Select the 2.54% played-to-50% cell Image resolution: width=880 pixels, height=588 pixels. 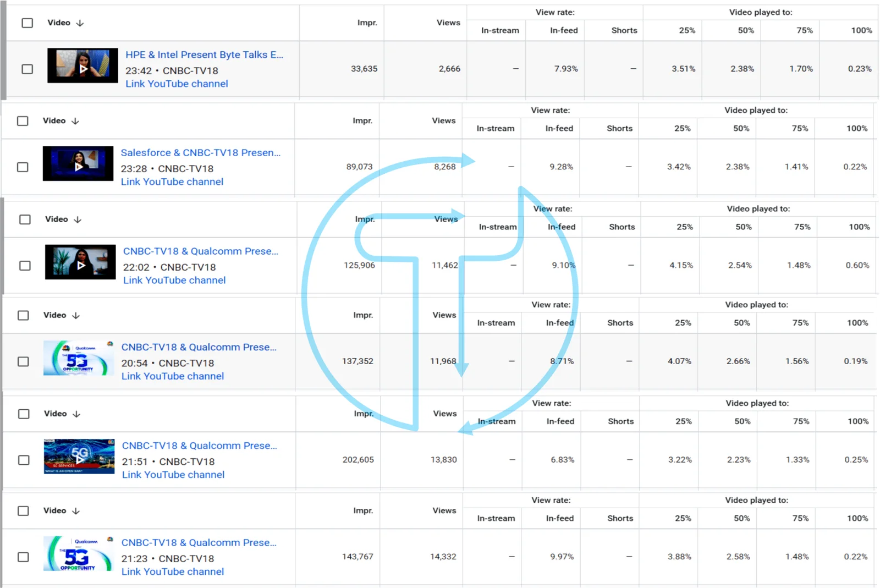pos(740,265)
